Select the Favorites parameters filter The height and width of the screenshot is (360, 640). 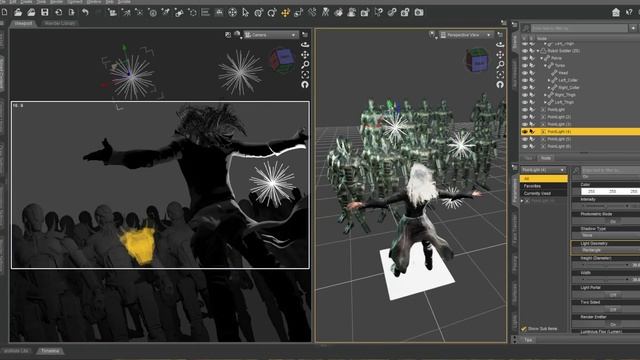(x=543, y=186)
